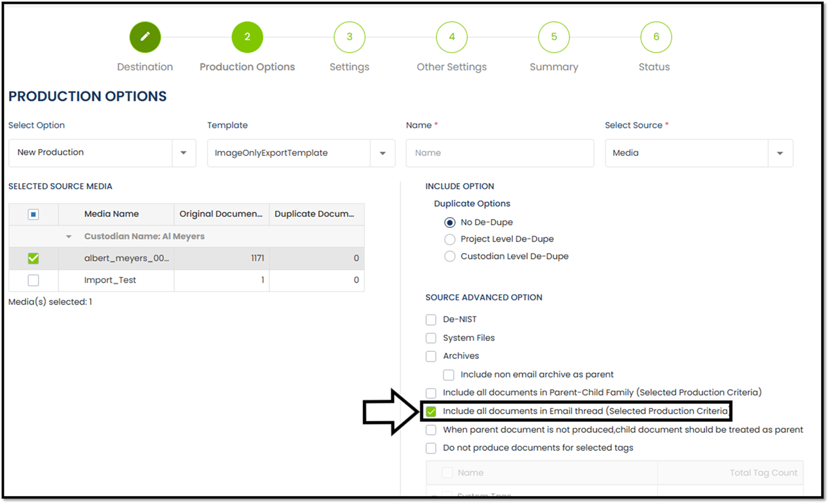Sort by Media Name column header

tap(111, 214)
